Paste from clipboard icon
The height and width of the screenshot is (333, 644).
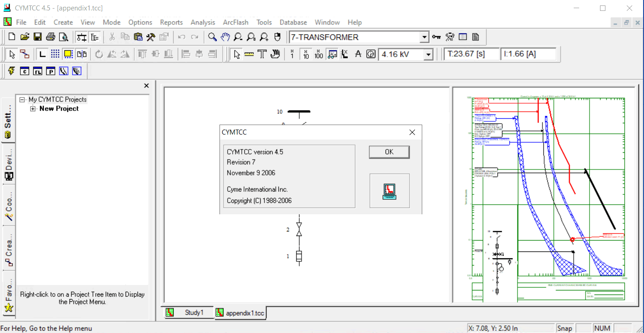point(138,37)
